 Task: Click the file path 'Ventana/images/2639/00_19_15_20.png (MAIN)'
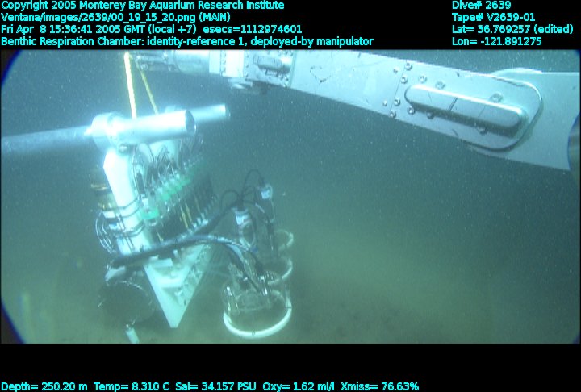pos(115,18)
